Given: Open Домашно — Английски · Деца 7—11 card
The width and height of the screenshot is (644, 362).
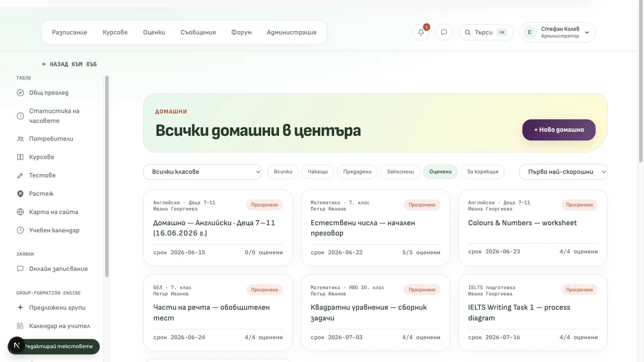Looking at the screenshot, I should (218, 228).
